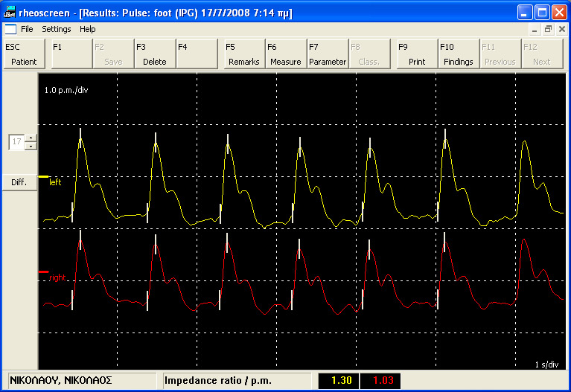The height and width of the screenshot is (392, 571).
Task: Go to F12 Next recording
Action: (x=542, y=54)
